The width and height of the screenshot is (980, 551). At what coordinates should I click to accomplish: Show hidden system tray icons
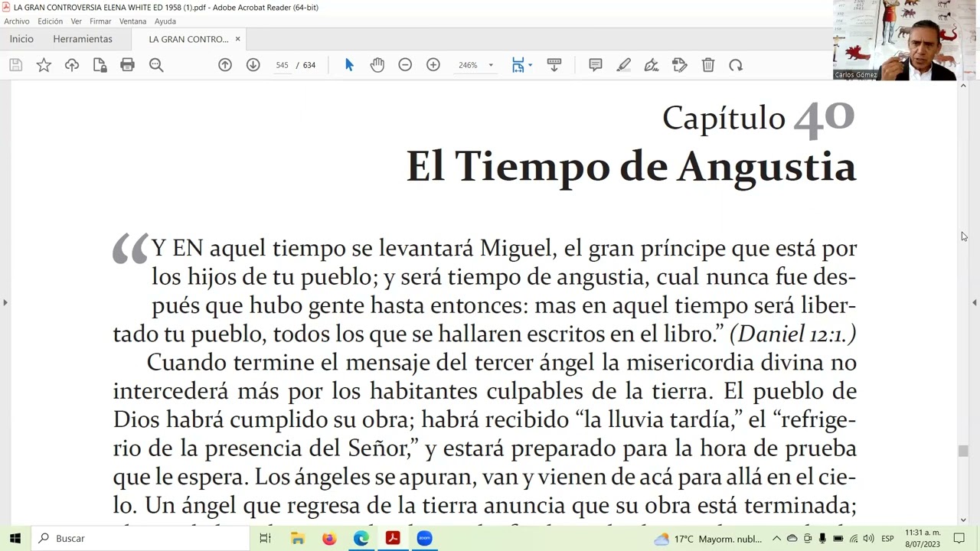click(776, 539)
